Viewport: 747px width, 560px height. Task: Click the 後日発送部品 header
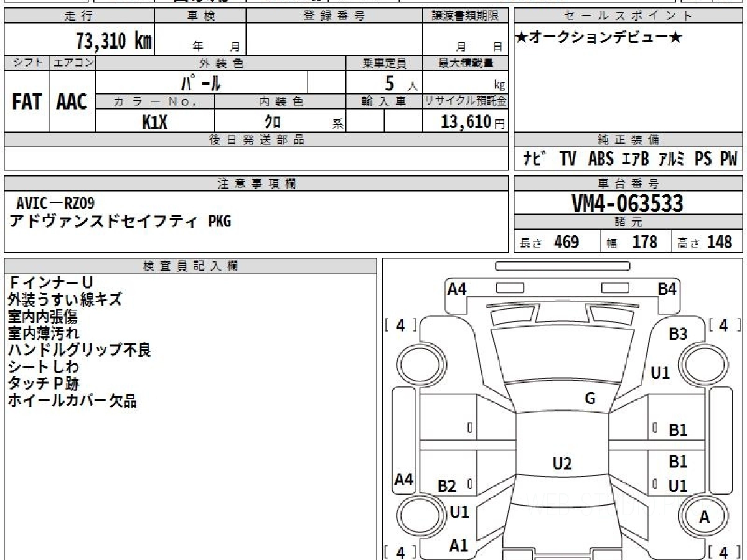(256, 140)
